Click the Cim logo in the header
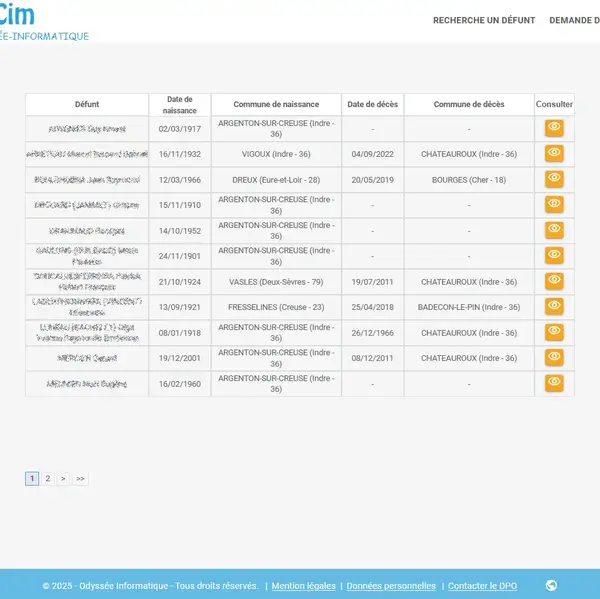This screenshot has width=600, height=599. (x=17, y=15)
